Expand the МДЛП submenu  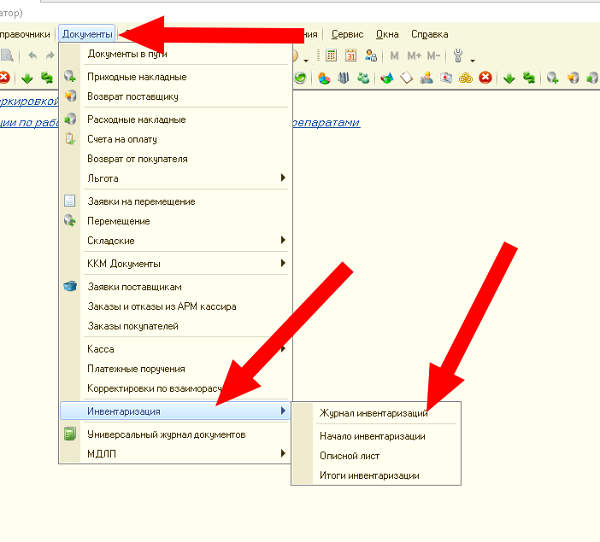tap(283, 454)
